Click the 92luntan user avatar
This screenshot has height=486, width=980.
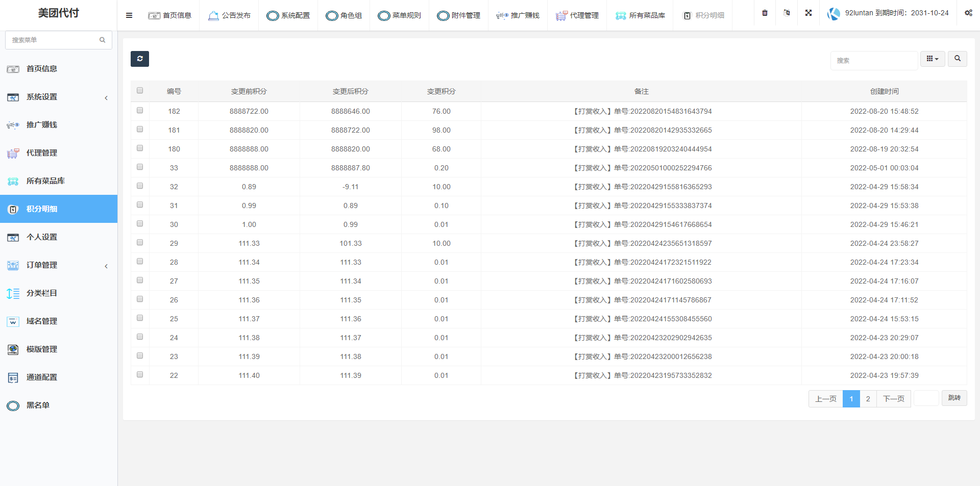[834, 14]
